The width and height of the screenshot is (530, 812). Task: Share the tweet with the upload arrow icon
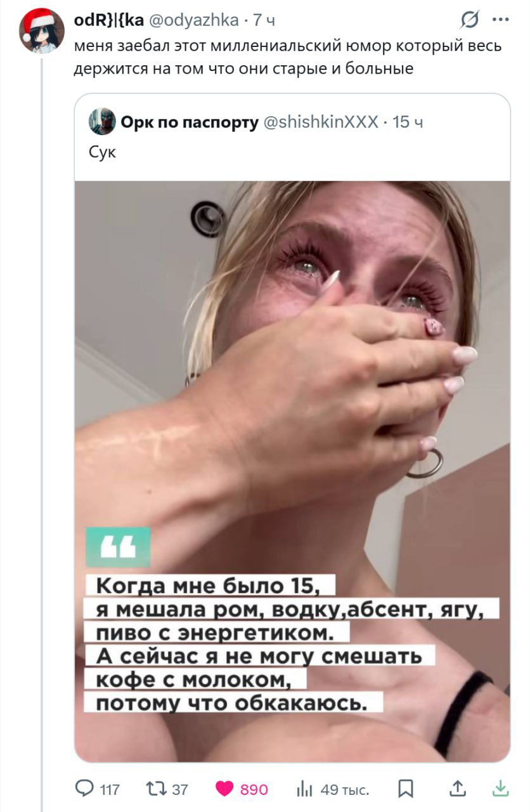pos(457,789)
